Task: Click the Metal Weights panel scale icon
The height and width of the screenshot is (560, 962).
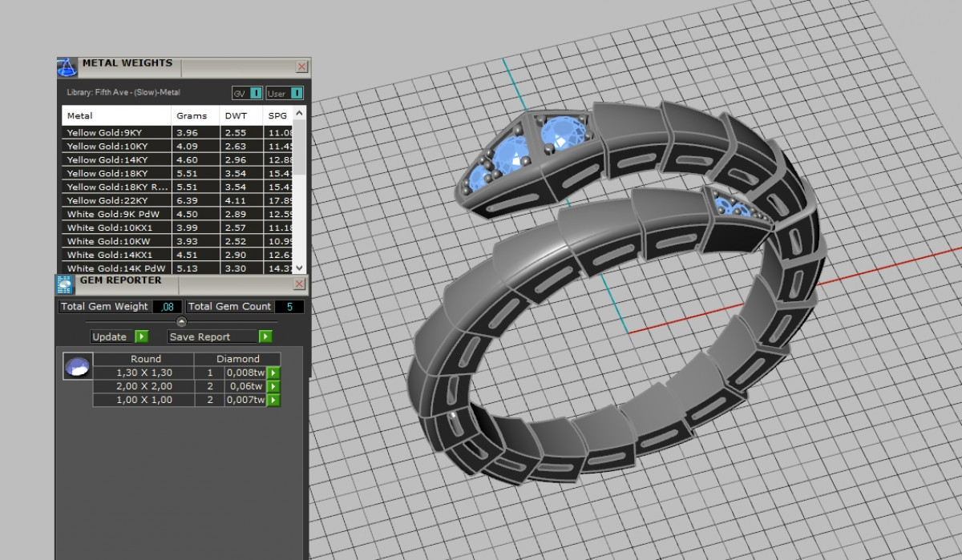Action: (67, 67)
